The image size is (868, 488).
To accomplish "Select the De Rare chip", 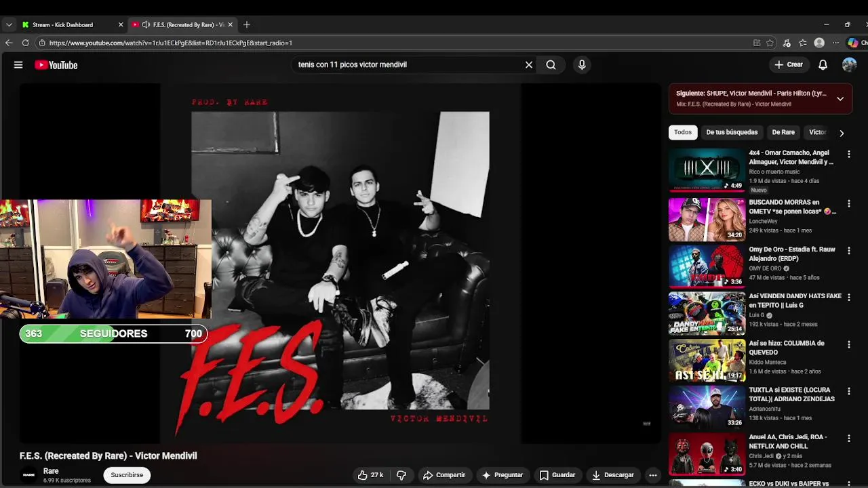I will point(783,132).
